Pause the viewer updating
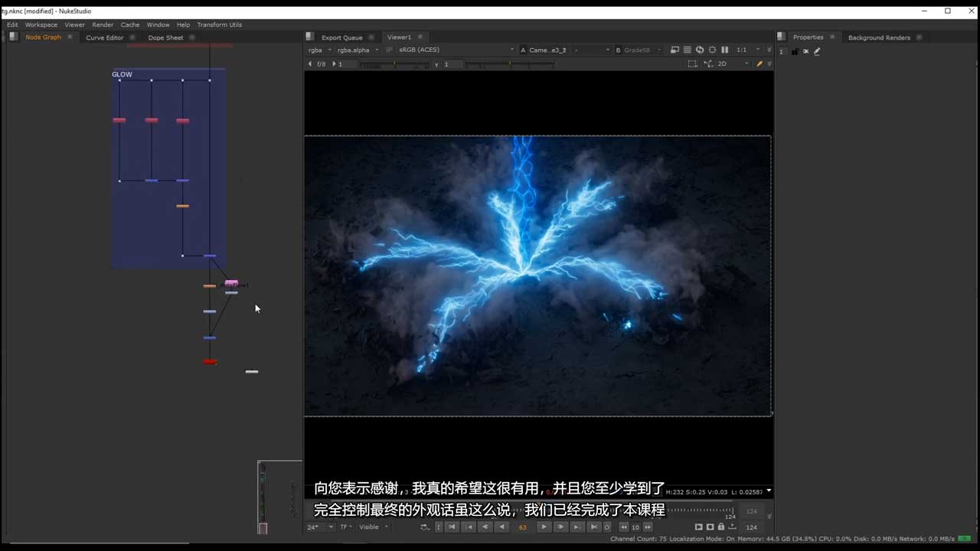The image size is (980, 551). (x=724, y=50)
